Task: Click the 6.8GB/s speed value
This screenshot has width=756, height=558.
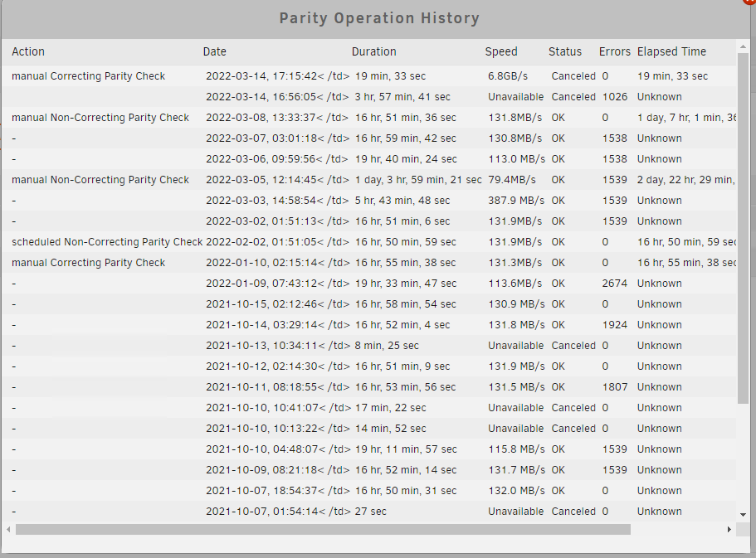Action: pos(508,76)
